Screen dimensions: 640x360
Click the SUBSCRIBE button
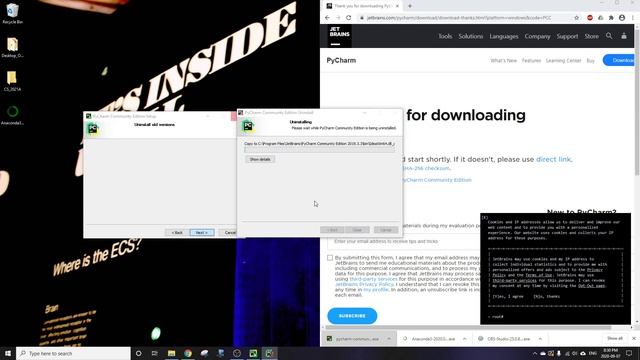pyautogui.click(x=352, y=316)
